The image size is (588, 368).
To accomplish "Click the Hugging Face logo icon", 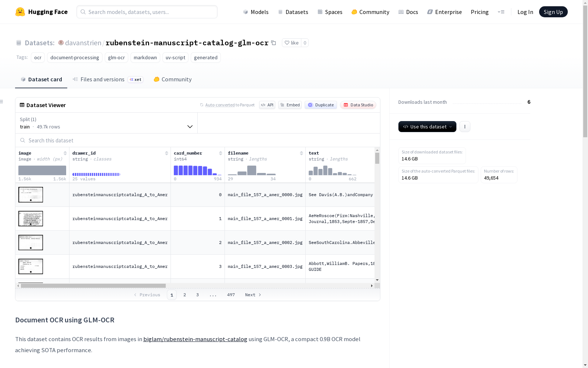I will tap(20, 12).
